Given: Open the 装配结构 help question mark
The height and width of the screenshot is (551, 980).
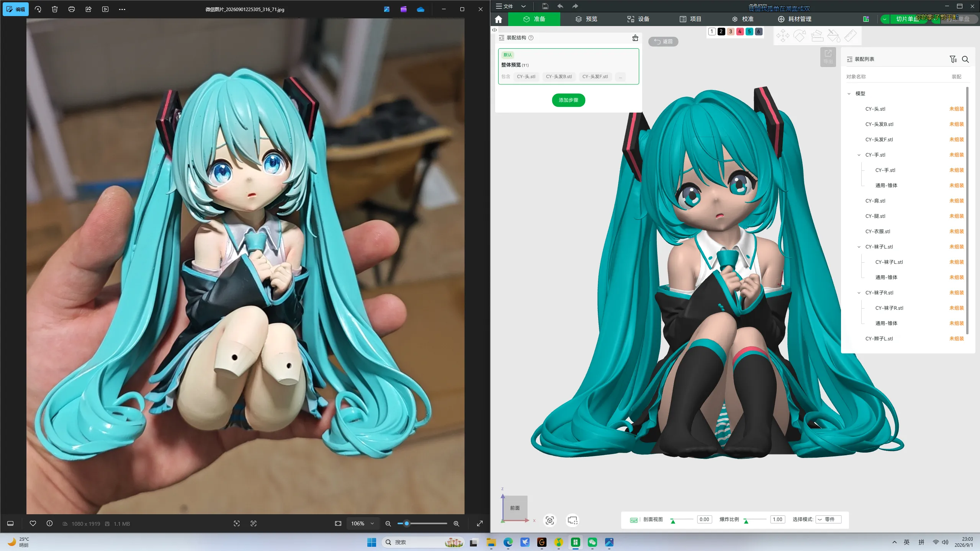Looking at the screenshot, I should tap(531, 38).
